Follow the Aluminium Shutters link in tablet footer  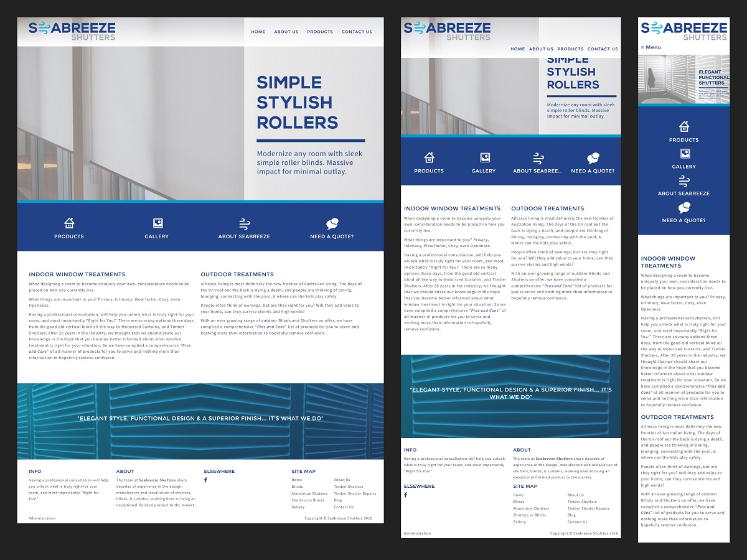(531, 508)
